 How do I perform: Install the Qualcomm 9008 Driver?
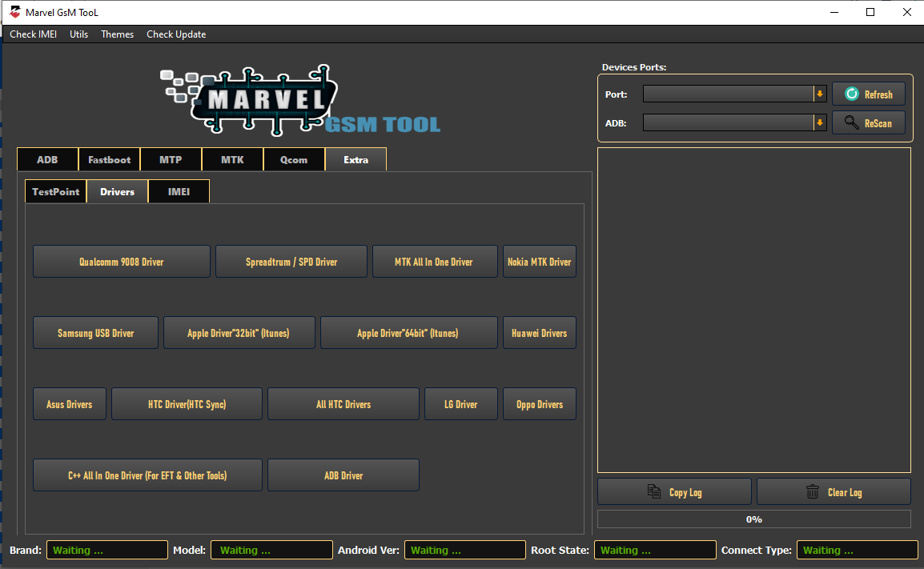tap(121, 261)
